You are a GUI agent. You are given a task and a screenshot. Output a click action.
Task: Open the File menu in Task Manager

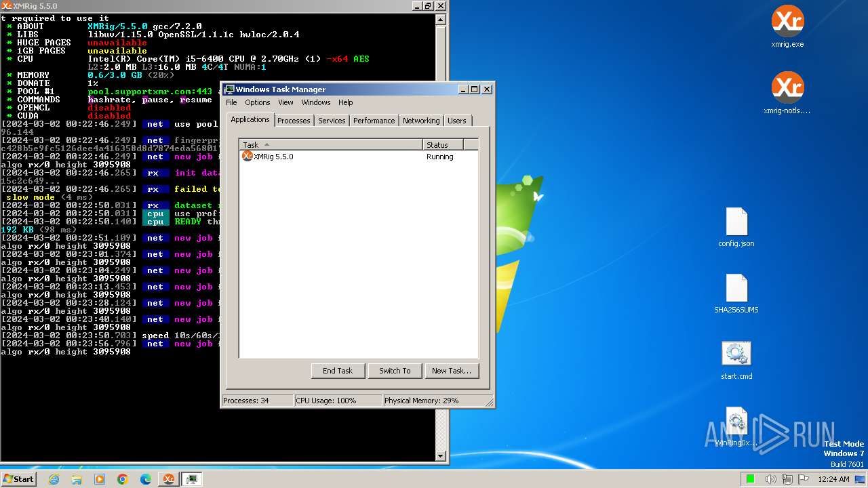click(x=231, y=102)
